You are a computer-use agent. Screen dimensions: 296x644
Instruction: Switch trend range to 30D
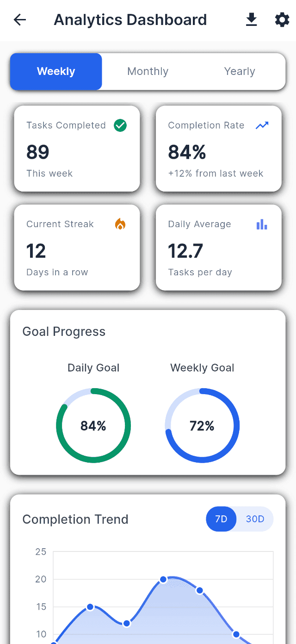click(x=255, y=519)
